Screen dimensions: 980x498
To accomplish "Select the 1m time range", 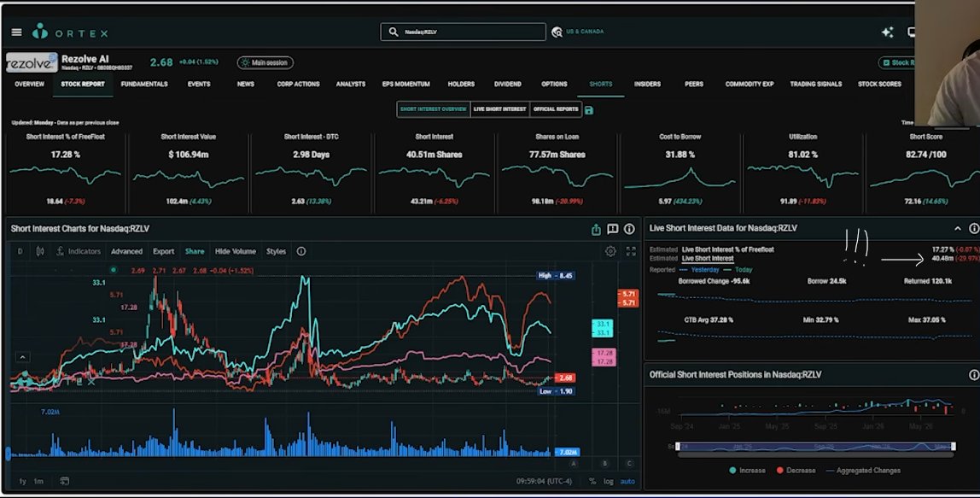I will click(38, 481).
